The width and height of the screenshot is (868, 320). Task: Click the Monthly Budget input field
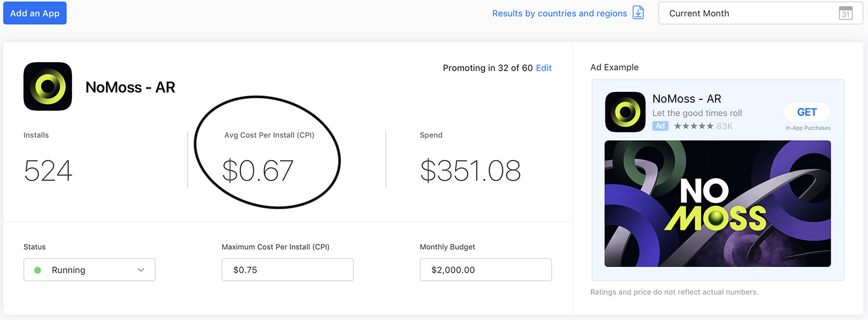pyautogui.click(x=485, y=270)
